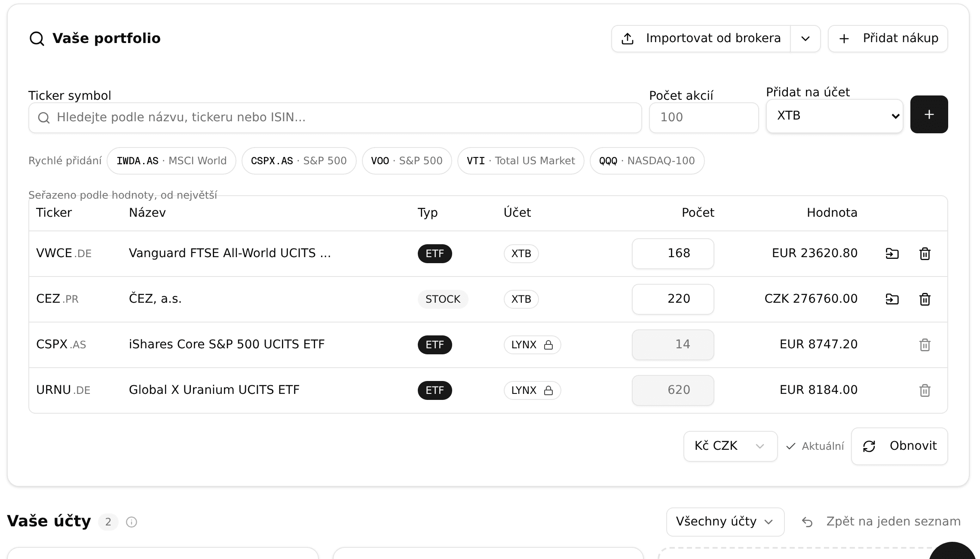Viewport: 980px width, 559px height.
Task: Click the Počet column header
Action: click(x=698, y=213)
